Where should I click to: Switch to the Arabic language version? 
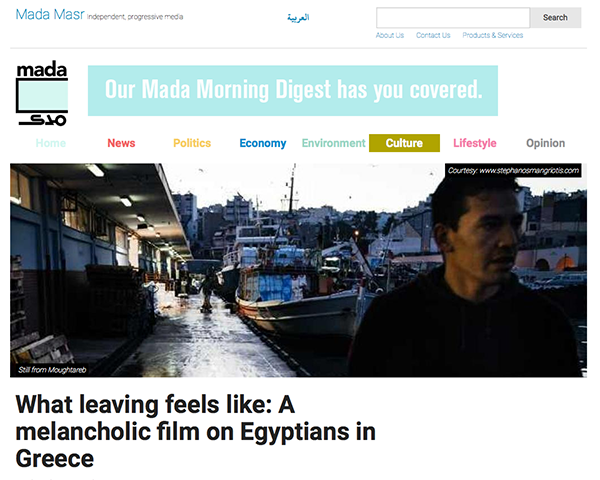[298, 18]
